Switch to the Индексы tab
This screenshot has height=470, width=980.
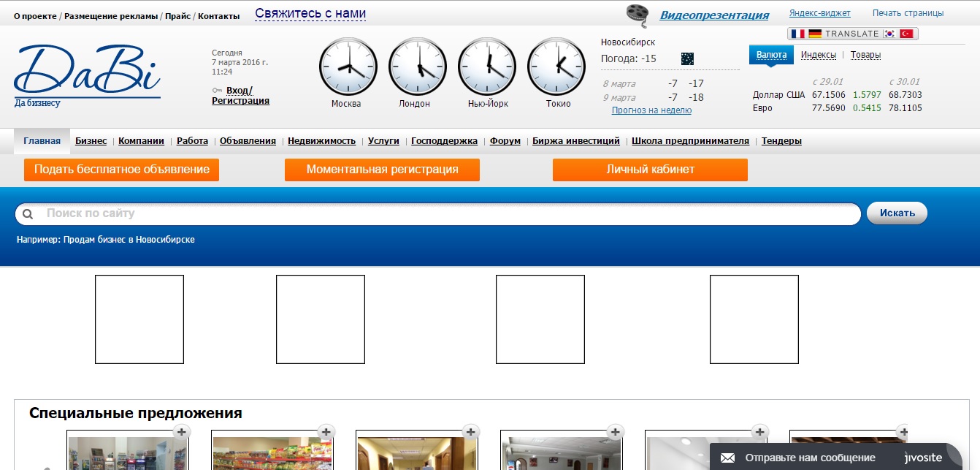(819, 55)
